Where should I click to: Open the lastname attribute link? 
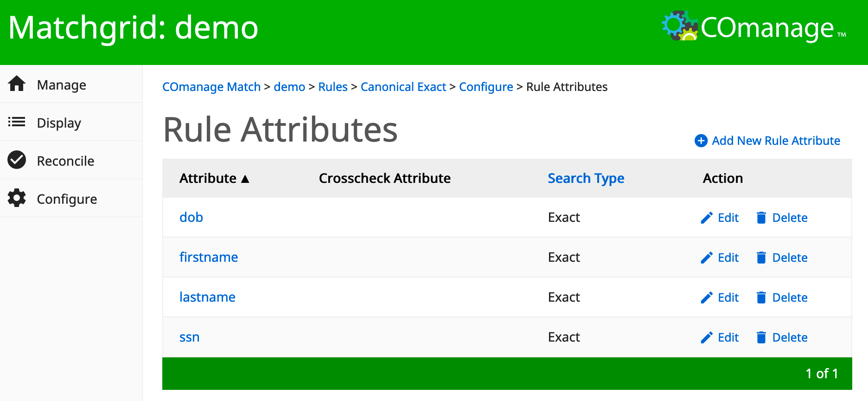click(207, 297)
